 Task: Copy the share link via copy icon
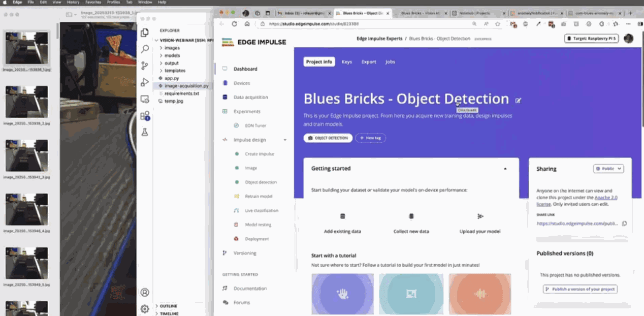point(624,223)
